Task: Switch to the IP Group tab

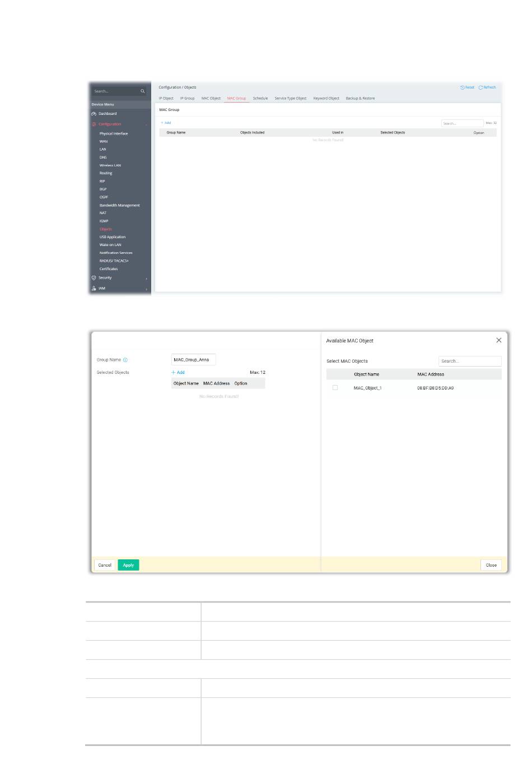Action: click(x=188, y=98)
